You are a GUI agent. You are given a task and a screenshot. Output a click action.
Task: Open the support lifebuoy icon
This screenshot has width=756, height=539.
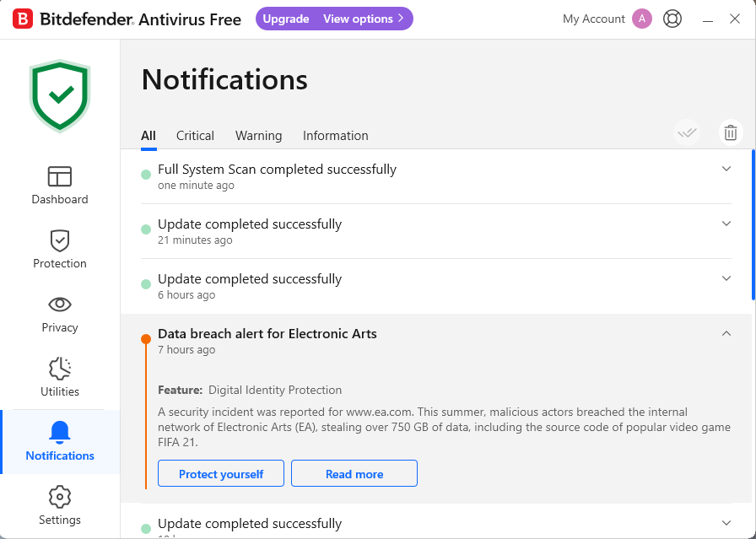click(x=672, y=19)
